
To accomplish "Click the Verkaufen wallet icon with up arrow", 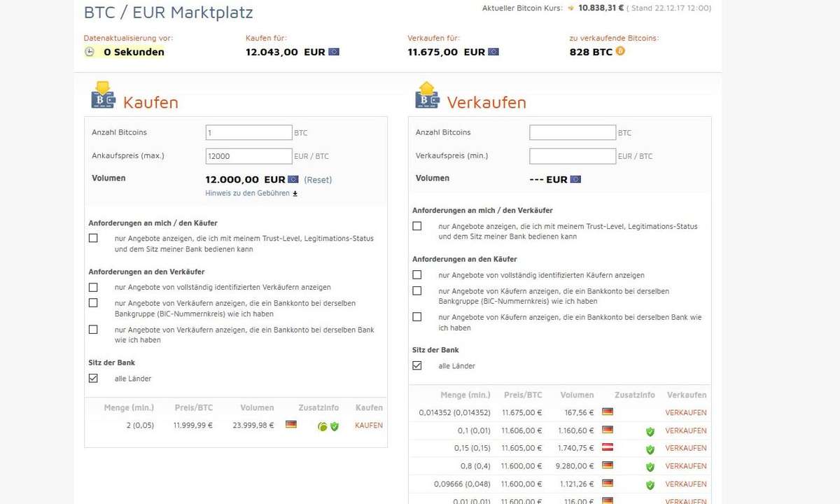I will click(427, 94).
